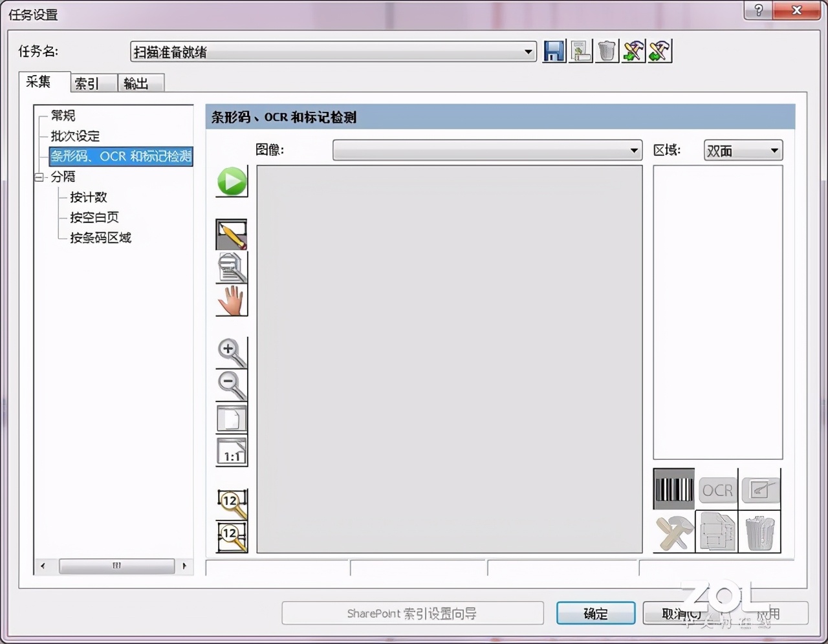Open the 任务名 task name dropdown
Image resolution: width=828 pixels, height=644 pixels.
(528, 51)
